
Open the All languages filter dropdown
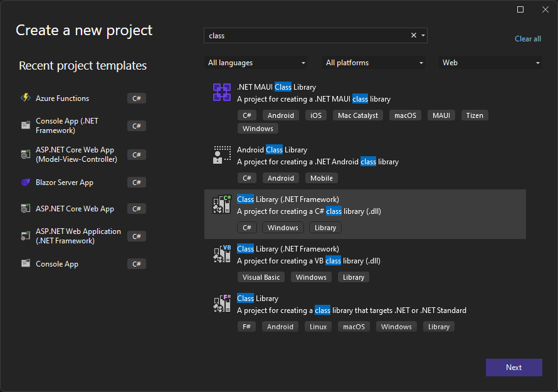[256, 63]
